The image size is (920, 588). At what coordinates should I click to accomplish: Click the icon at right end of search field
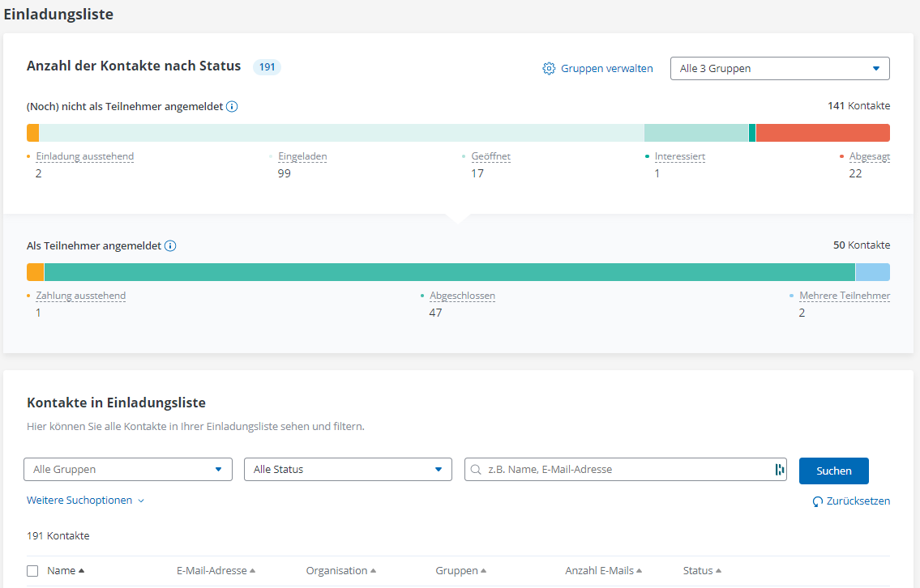[x=780, y=470]
